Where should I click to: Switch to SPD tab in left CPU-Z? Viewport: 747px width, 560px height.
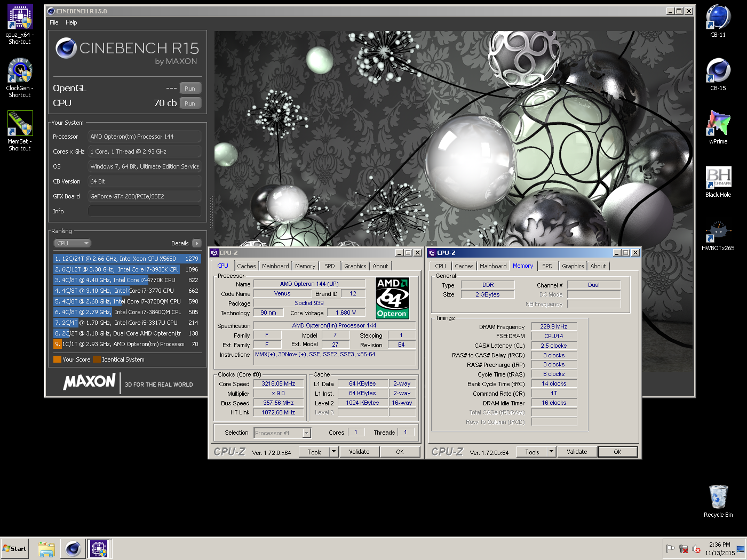coord(330,266)
